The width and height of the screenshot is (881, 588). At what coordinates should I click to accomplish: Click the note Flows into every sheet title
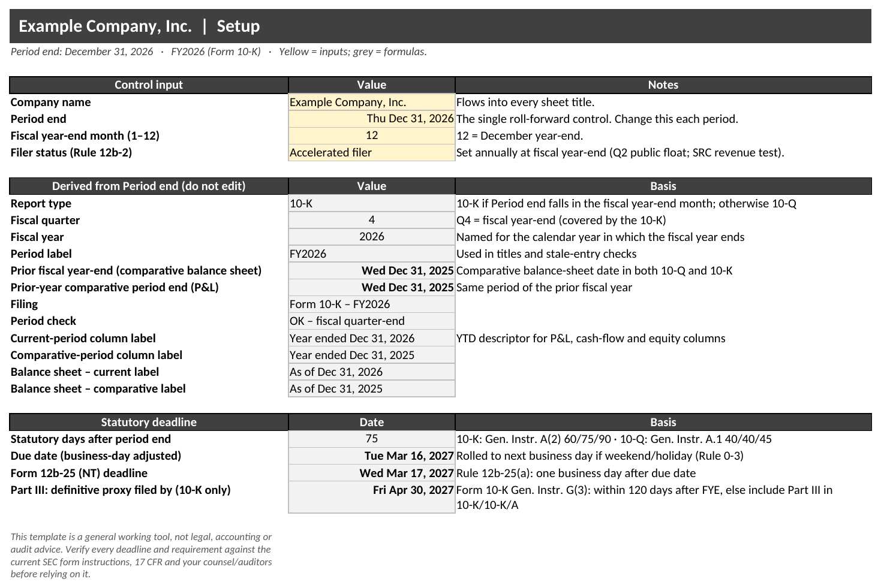pyautogui.click(x=525, y=102)
